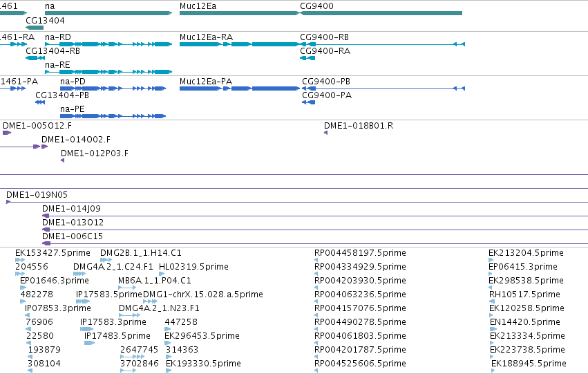Select feature 314363 label
Viewport: 588px width, 374px height.
click(x=182, y=350)
